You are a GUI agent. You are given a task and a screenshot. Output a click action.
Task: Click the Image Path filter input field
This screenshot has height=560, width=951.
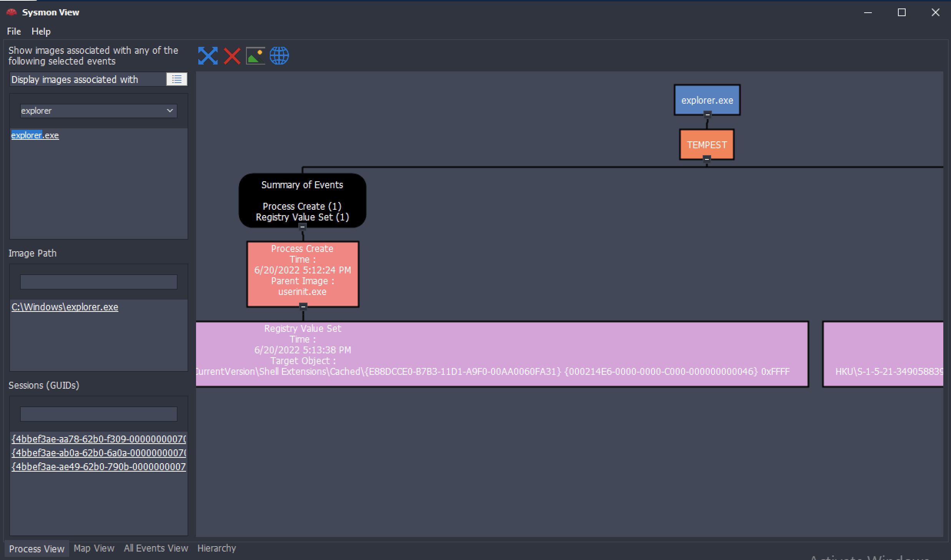98,282
